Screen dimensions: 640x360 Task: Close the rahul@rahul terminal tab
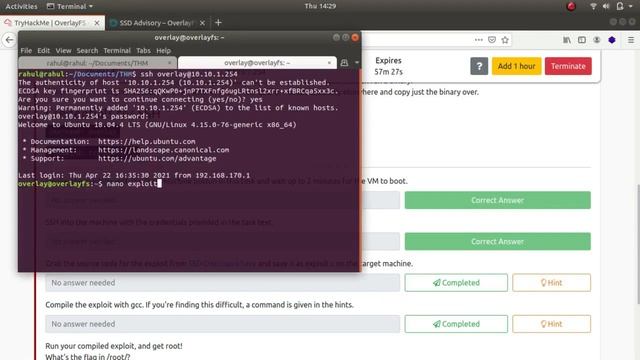169,63
